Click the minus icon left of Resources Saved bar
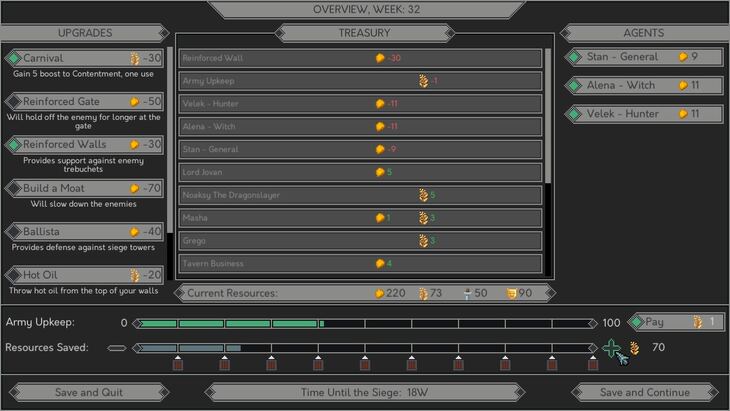Viewport: 730px width, 411px height. click(x=117, y=348)
